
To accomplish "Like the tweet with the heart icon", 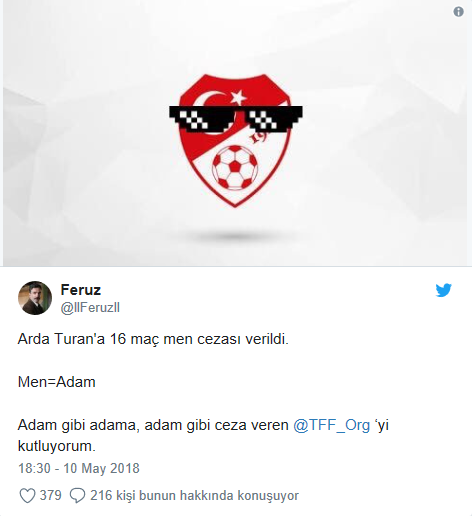I will (27, 496).
